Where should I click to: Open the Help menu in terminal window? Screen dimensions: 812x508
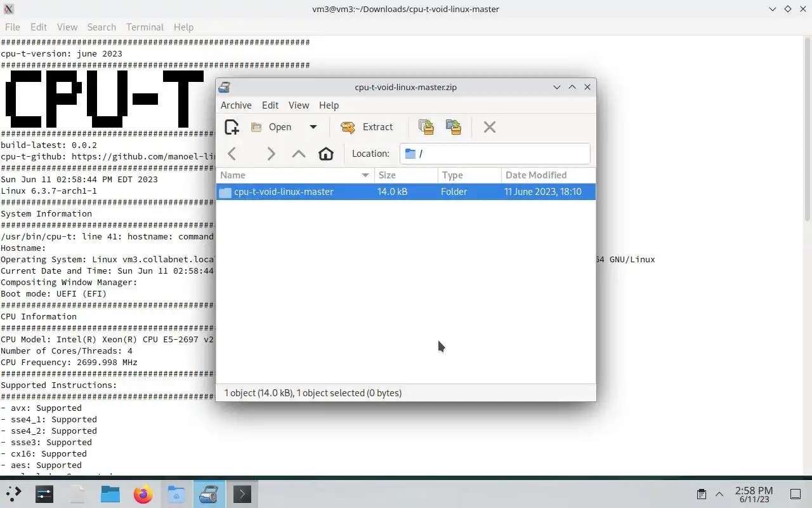coord(183,27)
